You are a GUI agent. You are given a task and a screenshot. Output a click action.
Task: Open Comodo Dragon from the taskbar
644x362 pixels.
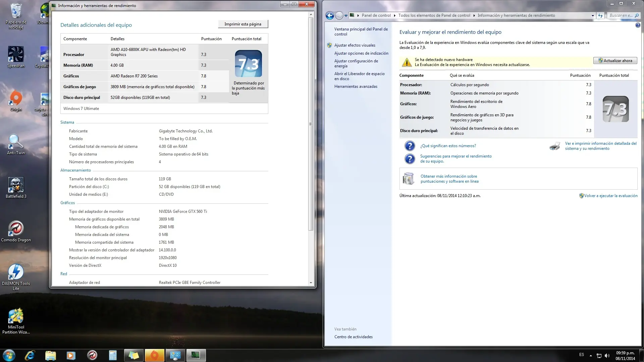coord(92,355)
